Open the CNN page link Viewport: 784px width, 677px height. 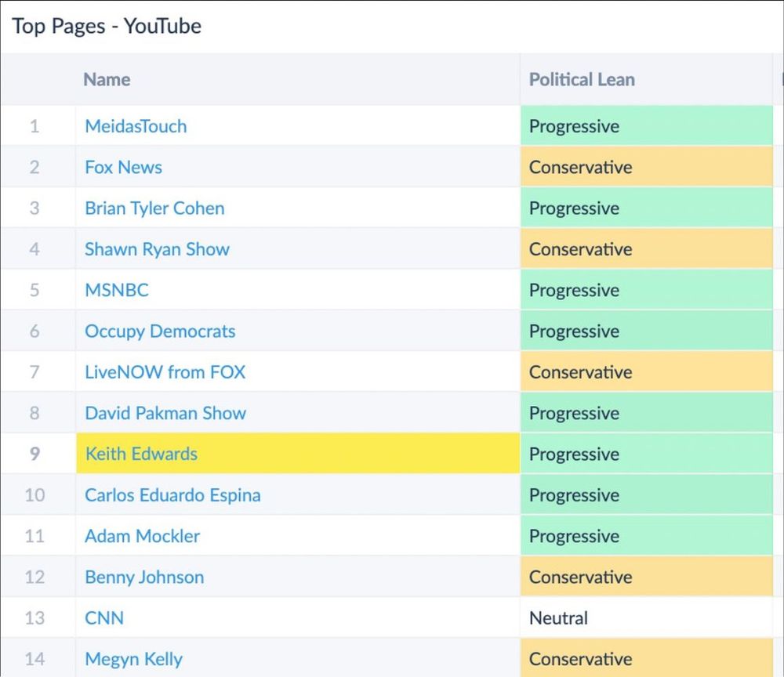pyautogui.click(x=104, y=617)
